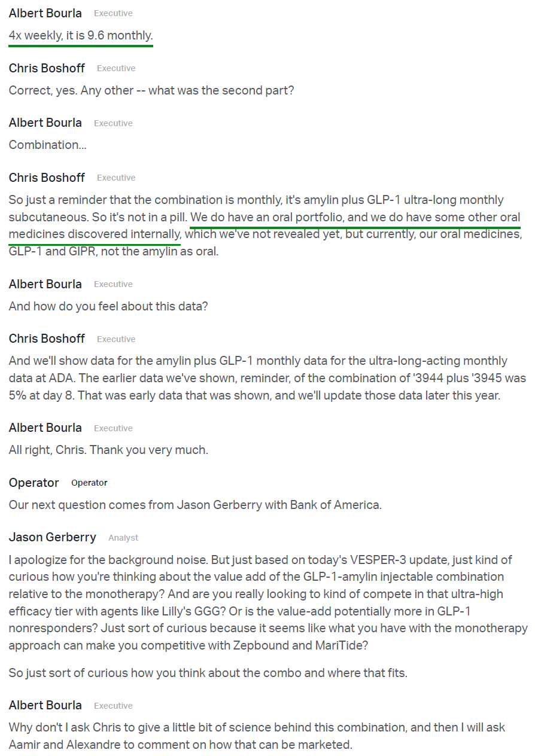535x756 pixels.
Task: Click the 'Combination...' reply text
Action: 47,145
